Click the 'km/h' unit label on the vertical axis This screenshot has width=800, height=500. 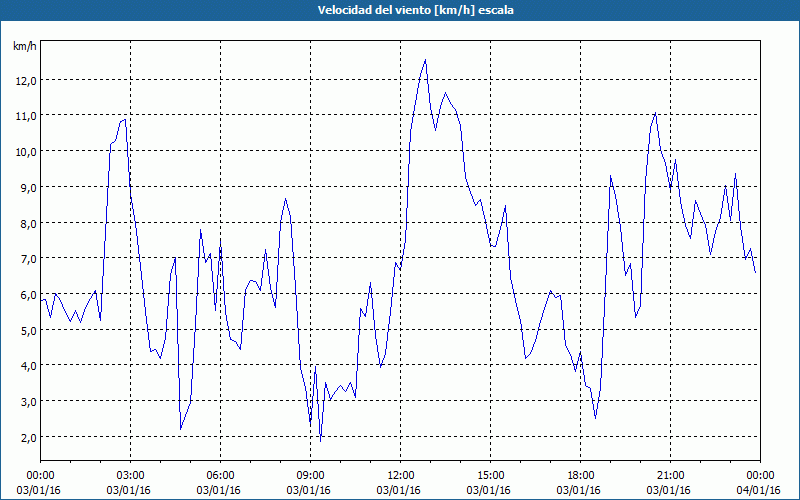25,46
